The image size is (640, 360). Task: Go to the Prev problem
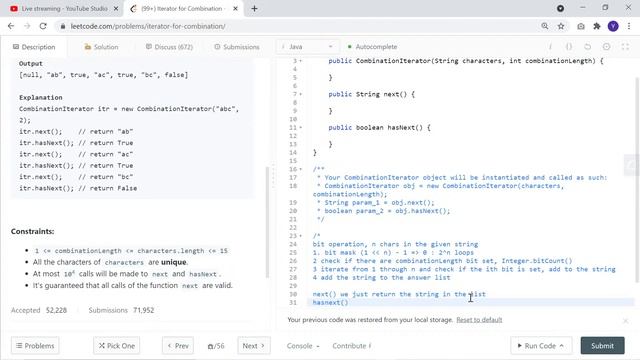click(x=178, y=346)
